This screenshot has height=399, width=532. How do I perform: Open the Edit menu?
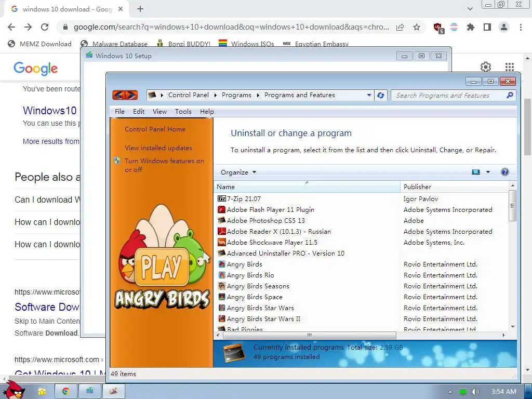138,112
